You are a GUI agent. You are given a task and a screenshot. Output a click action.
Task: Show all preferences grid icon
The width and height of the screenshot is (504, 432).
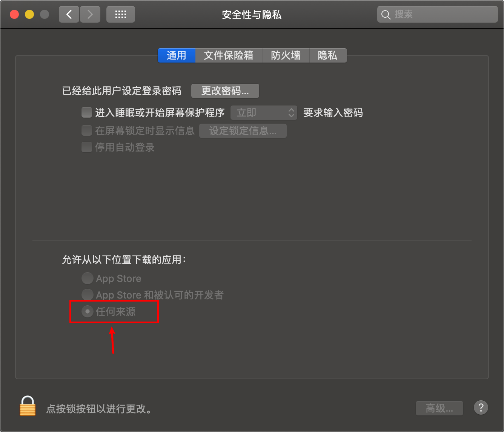tap(120, 14)
